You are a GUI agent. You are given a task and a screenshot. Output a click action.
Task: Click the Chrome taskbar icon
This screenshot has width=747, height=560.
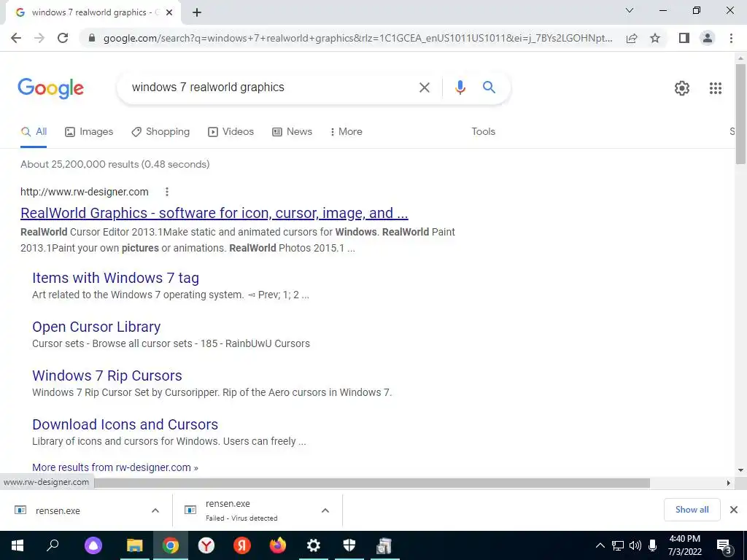(171, 545)
